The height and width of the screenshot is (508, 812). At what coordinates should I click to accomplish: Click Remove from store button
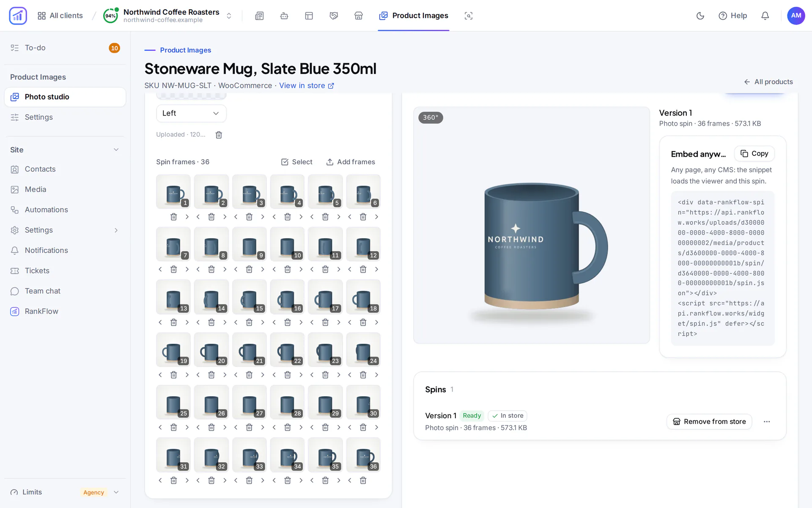point(709,422)
